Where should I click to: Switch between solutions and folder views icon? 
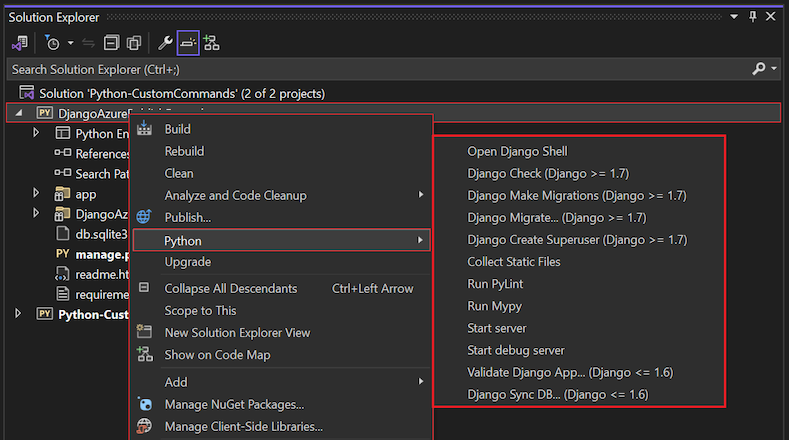20,43
